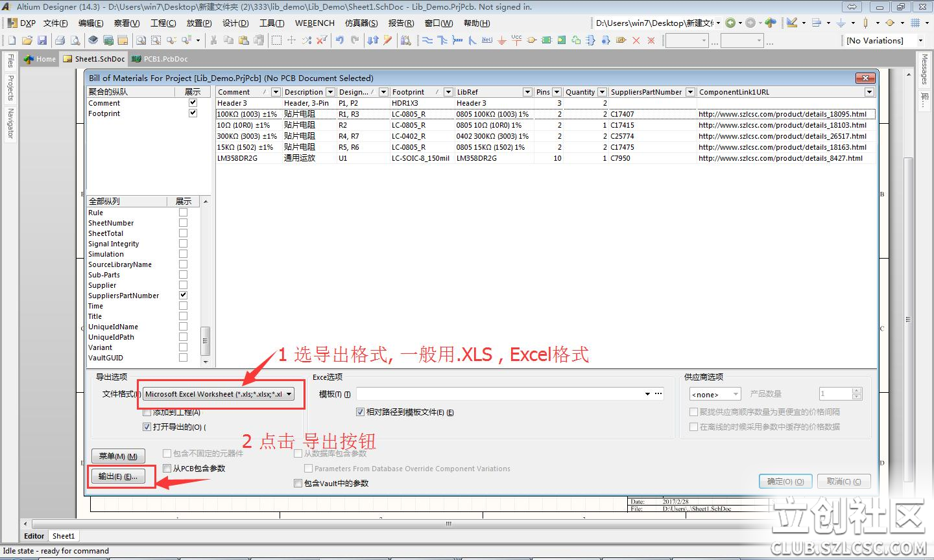Create a new document with the toolbar icon
This screenshot has width=934, height=560.
[12, 40]
